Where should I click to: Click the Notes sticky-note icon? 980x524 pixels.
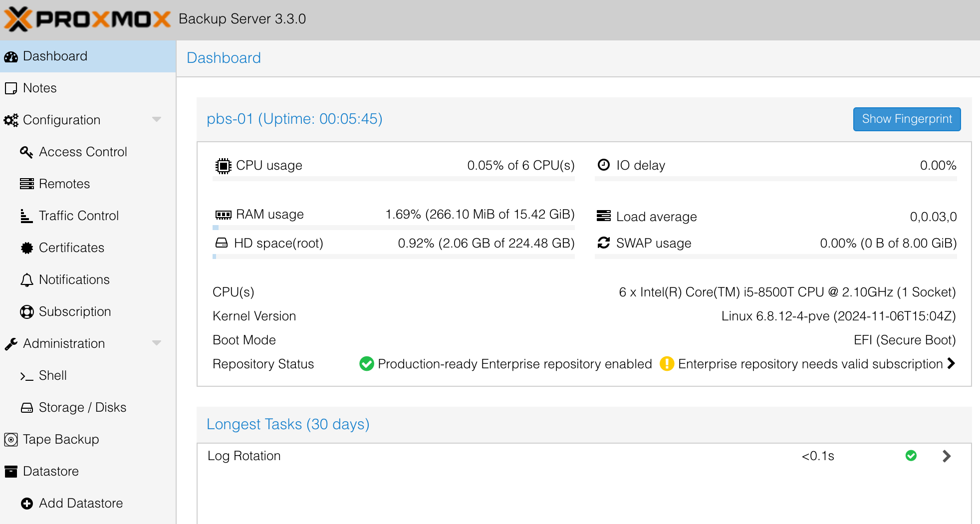pos(11,88)
